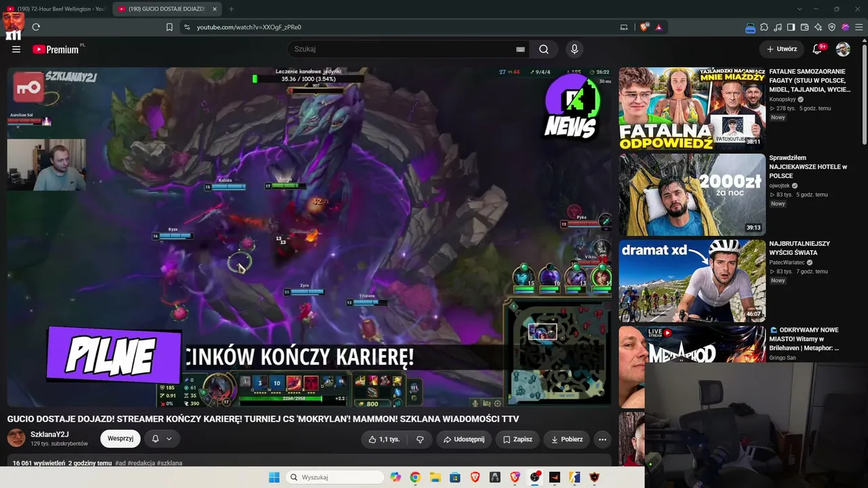The width and height of the screenshot is (868, 488).
Task: Open the PatecWariatec channel link
Action: (787, 262)
